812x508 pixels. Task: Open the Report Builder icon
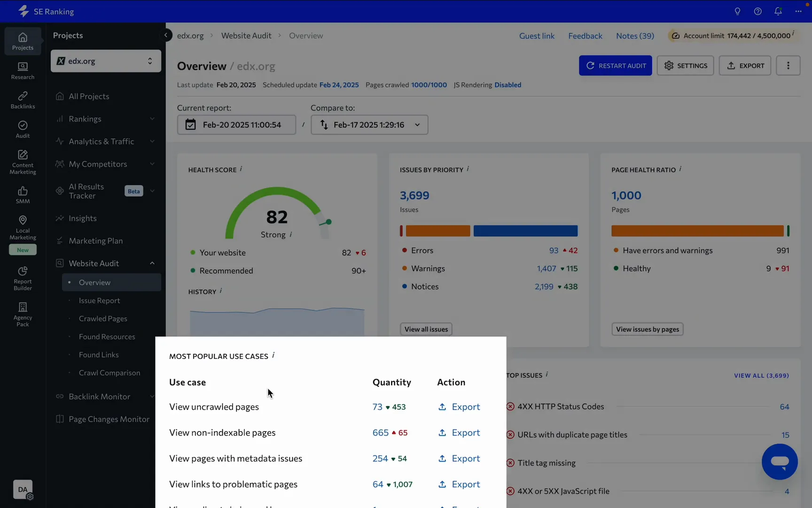click(x=23, y=278)
